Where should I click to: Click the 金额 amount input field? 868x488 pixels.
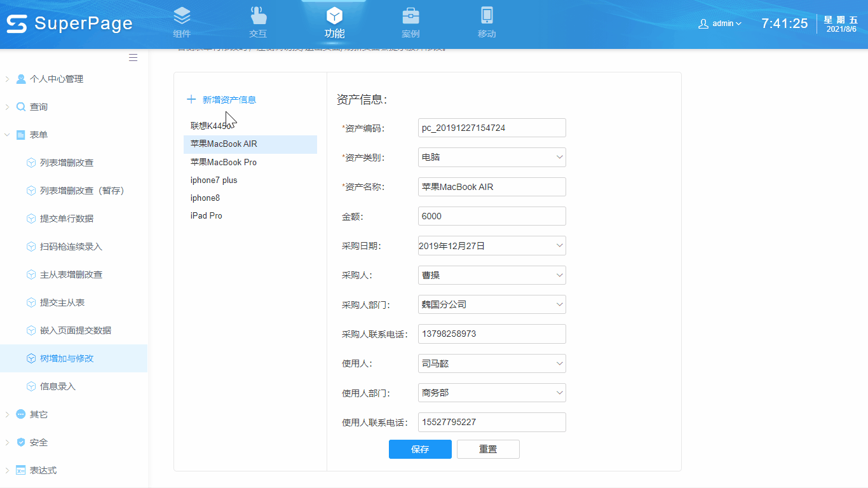(x=492, y=216)
